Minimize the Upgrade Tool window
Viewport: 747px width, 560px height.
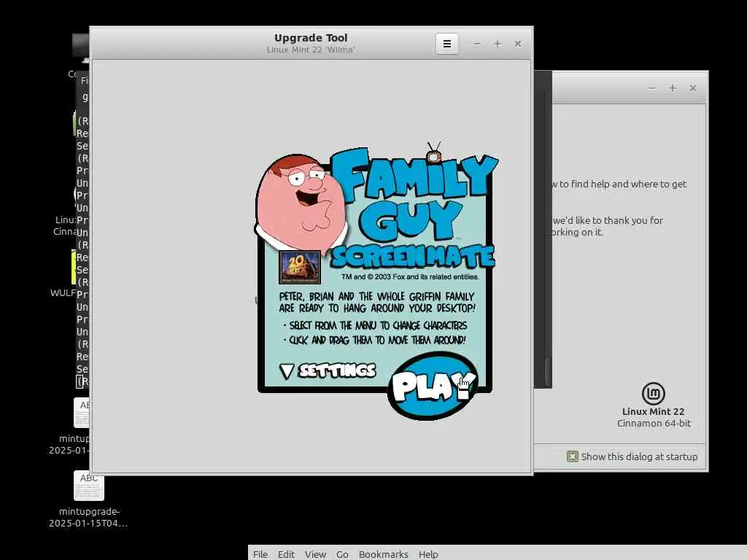point(477,44)
